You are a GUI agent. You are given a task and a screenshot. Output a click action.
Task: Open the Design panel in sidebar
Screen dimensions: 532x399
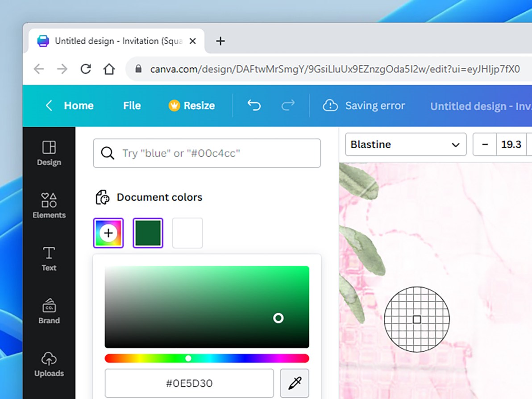(48, 153)
